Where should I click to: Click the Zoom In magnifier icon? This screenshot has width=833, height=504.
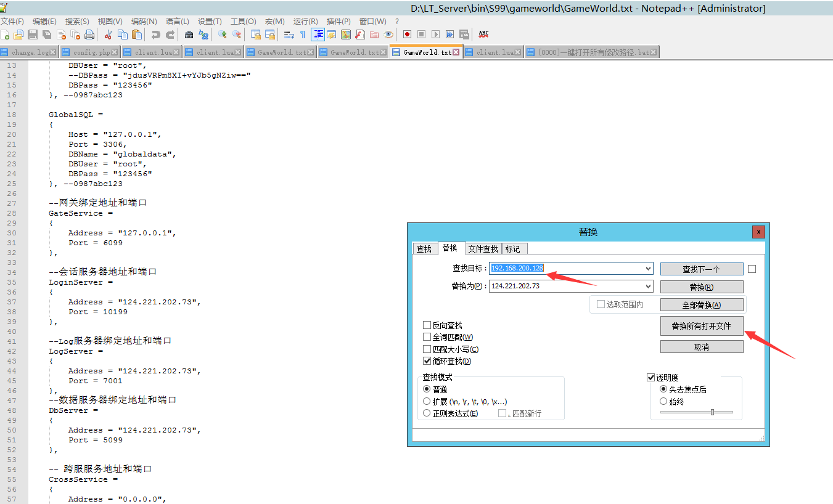pos(222,35)
